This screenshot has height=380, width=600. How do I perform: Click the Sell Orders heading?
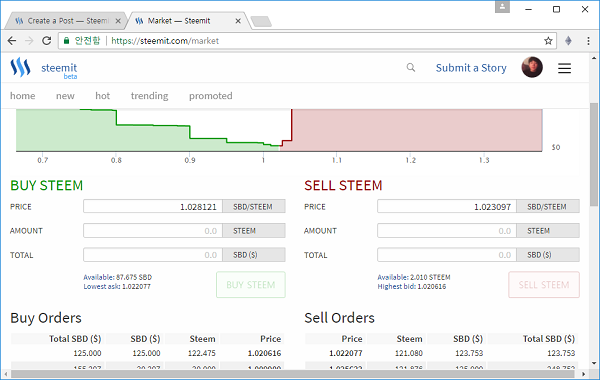pyautogui.click(x=339, y=318)
